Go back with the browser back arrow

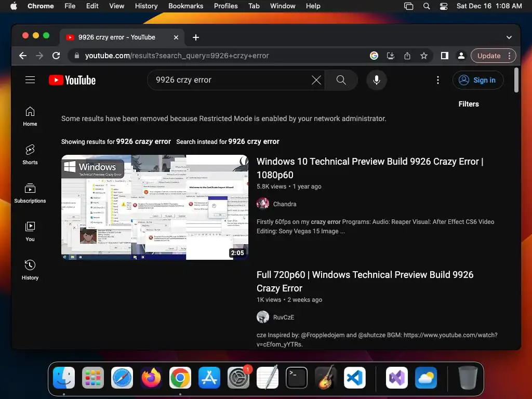[x=23, y=56]
